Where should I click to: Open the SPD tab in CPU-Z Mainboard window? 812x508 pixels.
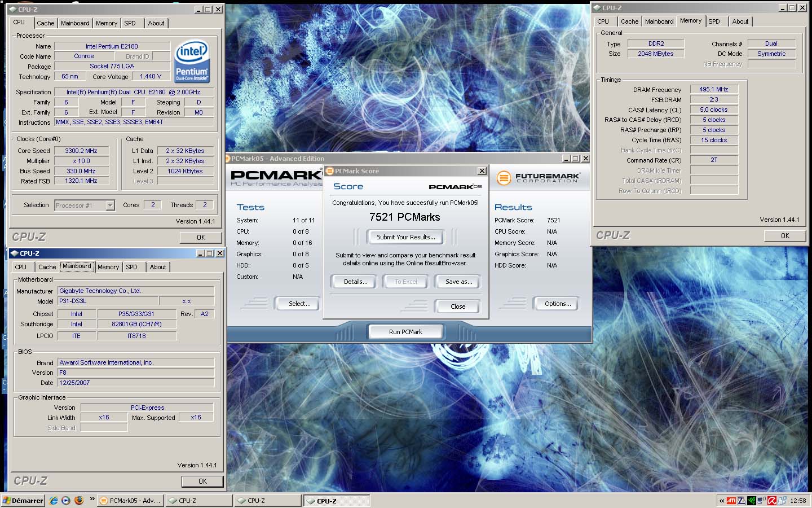131,267
